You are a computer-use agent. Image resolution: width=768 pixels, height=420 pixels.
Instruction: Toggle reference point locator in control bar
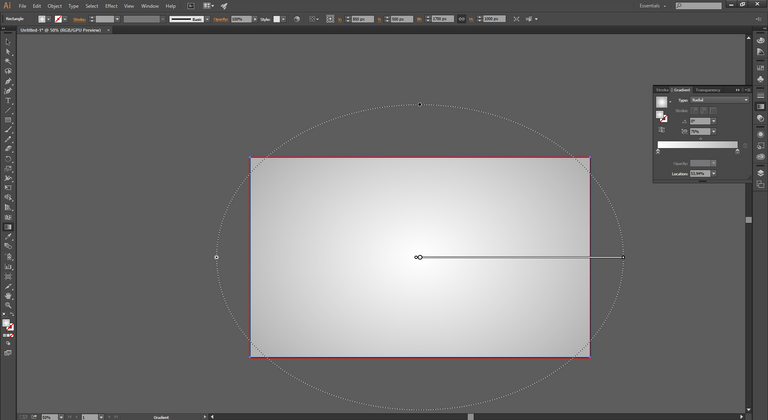pos(330,19)
